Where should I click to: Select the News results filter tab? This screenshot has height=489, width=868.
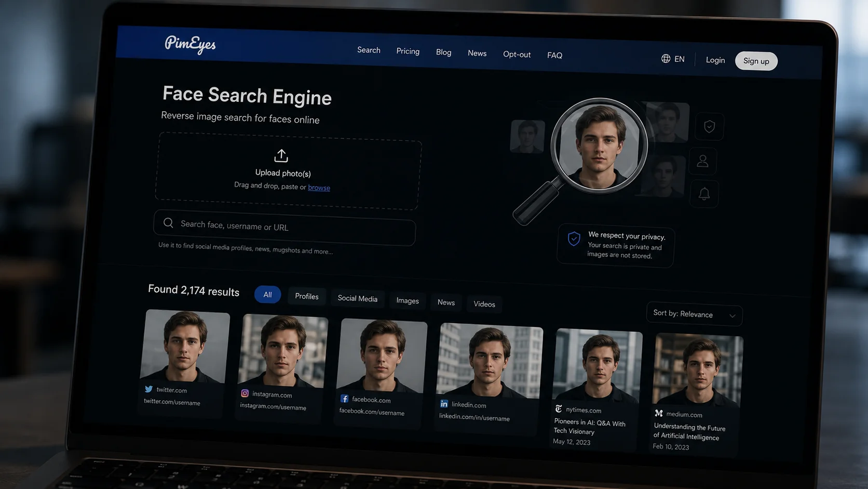point(446,302)
